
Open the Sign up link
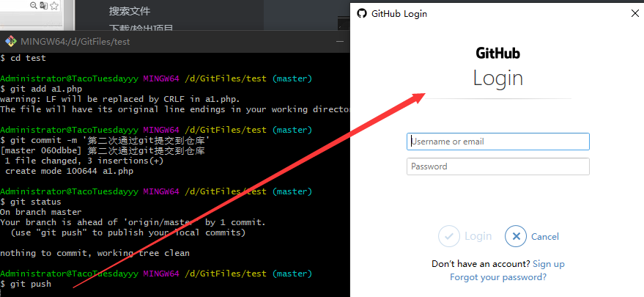(548, 264)
